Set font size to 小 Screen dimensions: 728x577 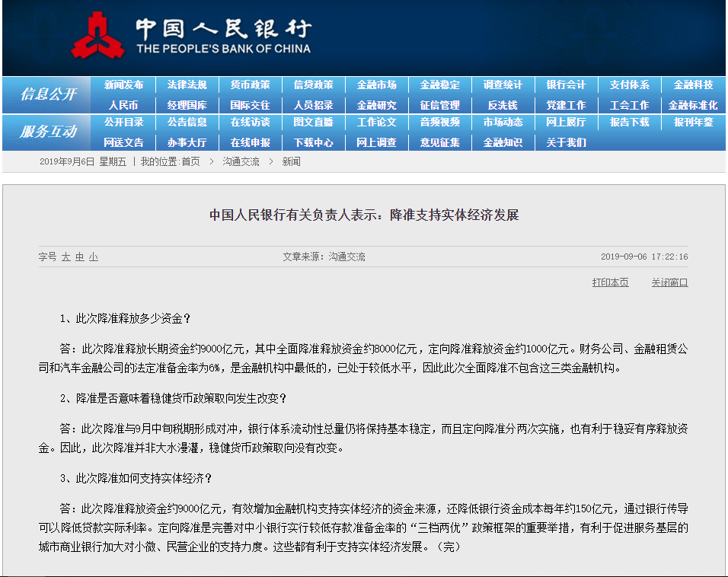coord(93,257)
